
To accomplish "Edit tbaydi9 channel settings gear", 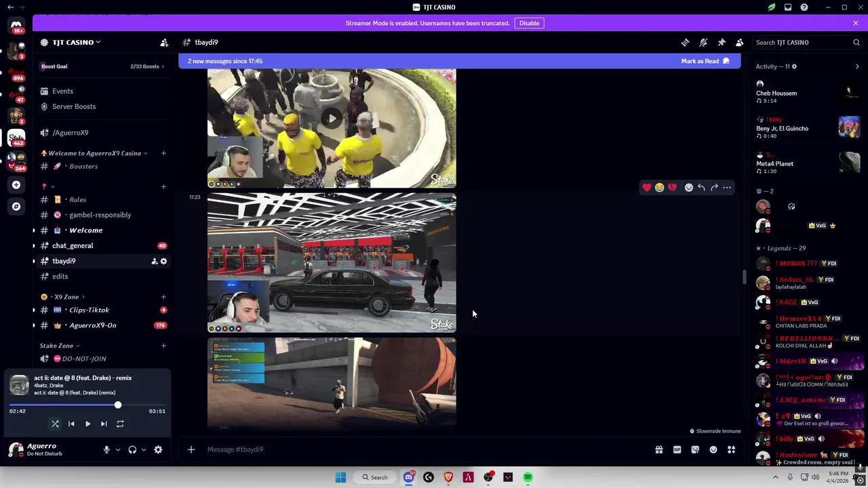I will pos(163,261).
